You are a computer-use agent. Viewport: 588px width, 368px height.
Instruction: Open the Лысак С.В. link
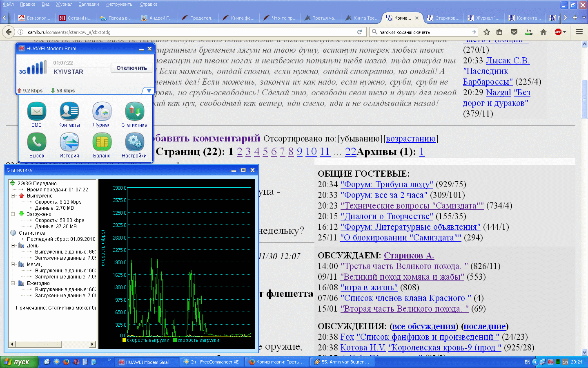click(x=508, y=61)
